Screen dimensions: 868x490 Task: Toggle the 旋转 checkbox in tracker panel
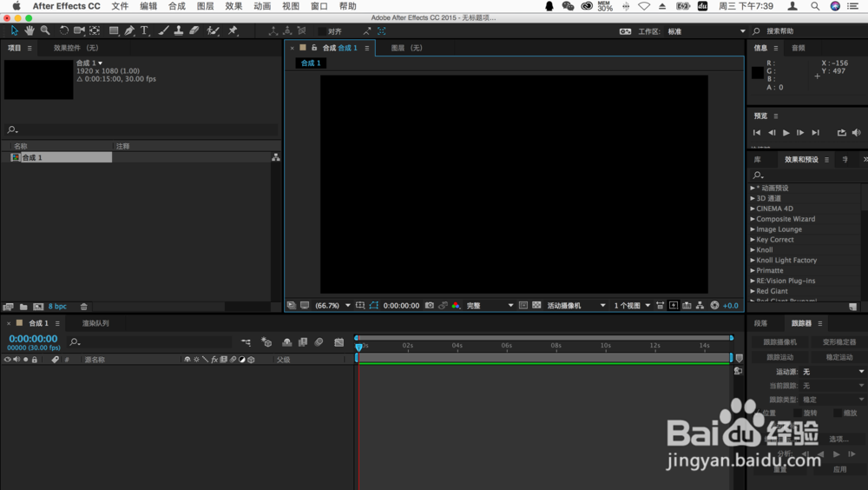(797, 413)
